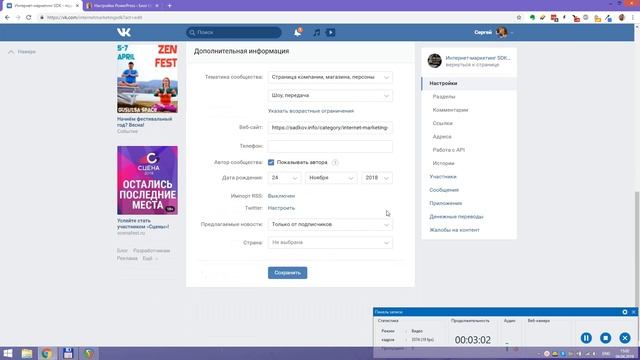Click the Блог footer link
This screenshot has height=360, width=640.
click(x=122, y=251)
